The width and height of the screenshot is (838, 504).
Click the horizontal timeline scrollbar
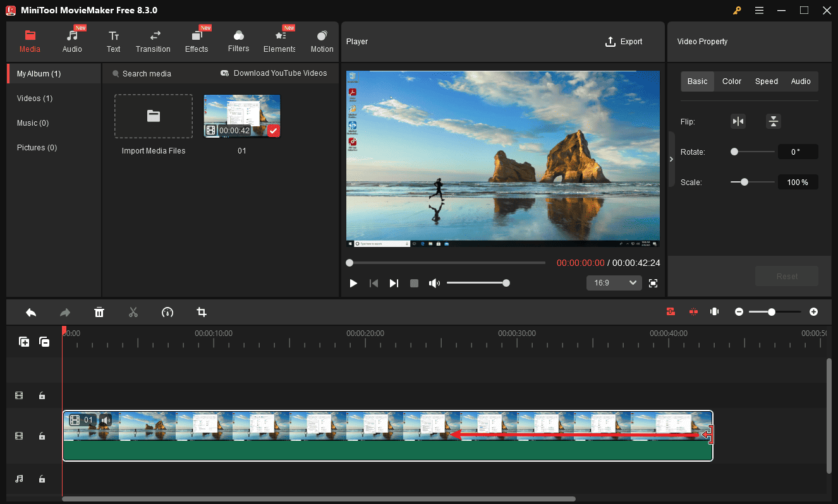click(319, 499)
